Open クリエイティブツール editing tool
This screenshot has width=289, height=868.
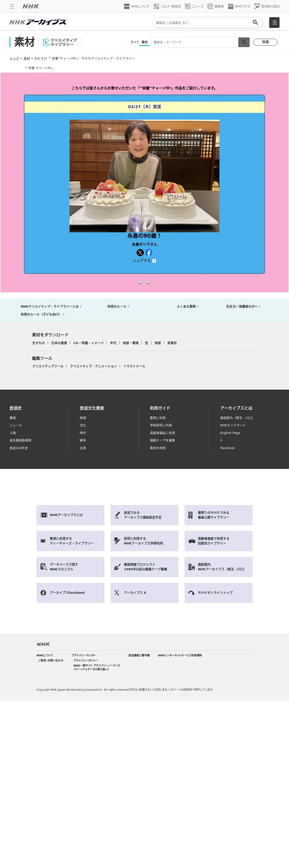pos(48,366)
